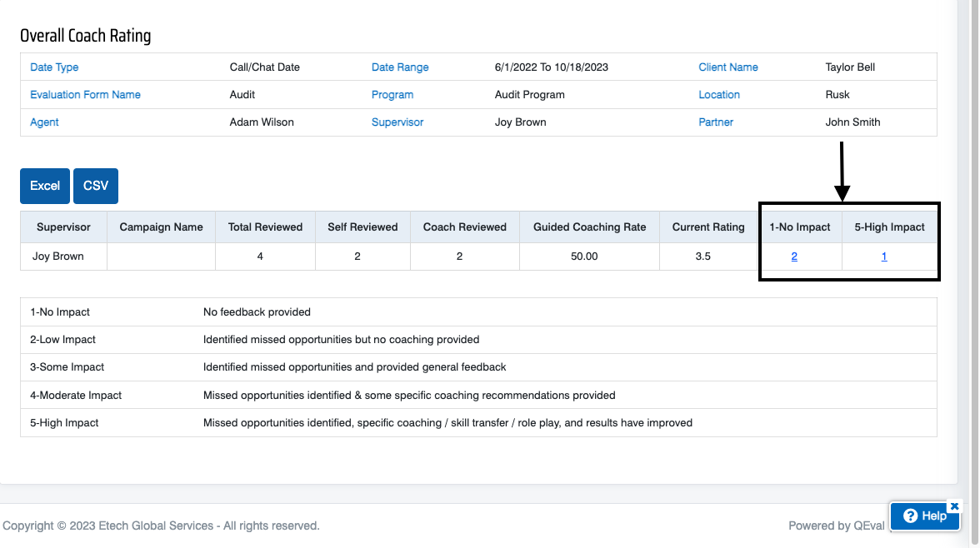The width and height of the screenshot is (980, 548).
Task: Click the Coach Reviewed column header
Action: pos(464,227)
